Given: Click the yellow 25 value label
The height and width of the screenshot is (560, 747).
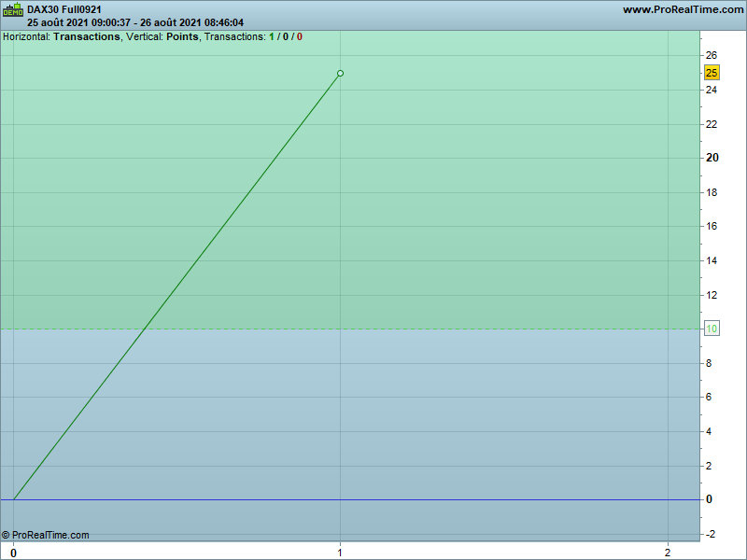Looking at the screenshot, I should [x=712, y=73].
